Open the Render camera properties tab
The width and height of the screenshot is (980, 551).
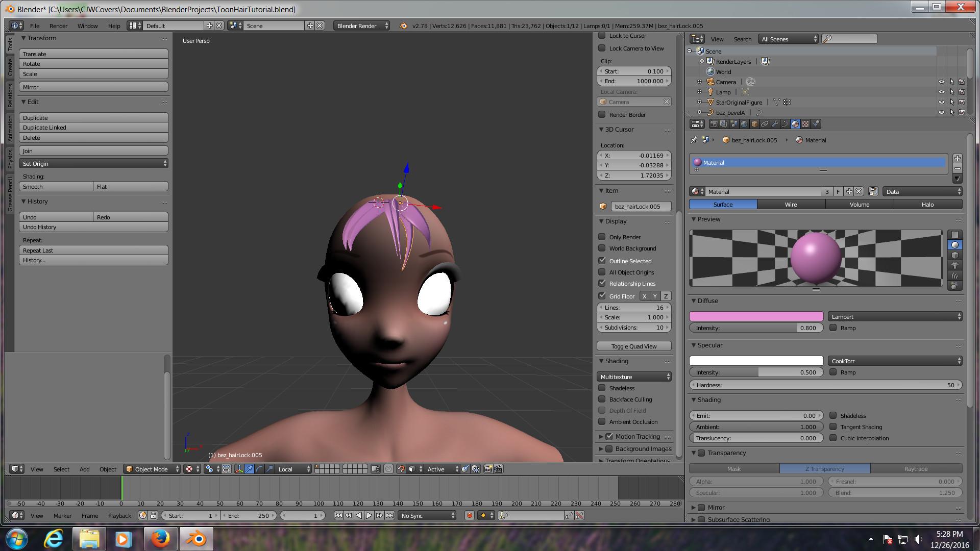pos(714,124)
